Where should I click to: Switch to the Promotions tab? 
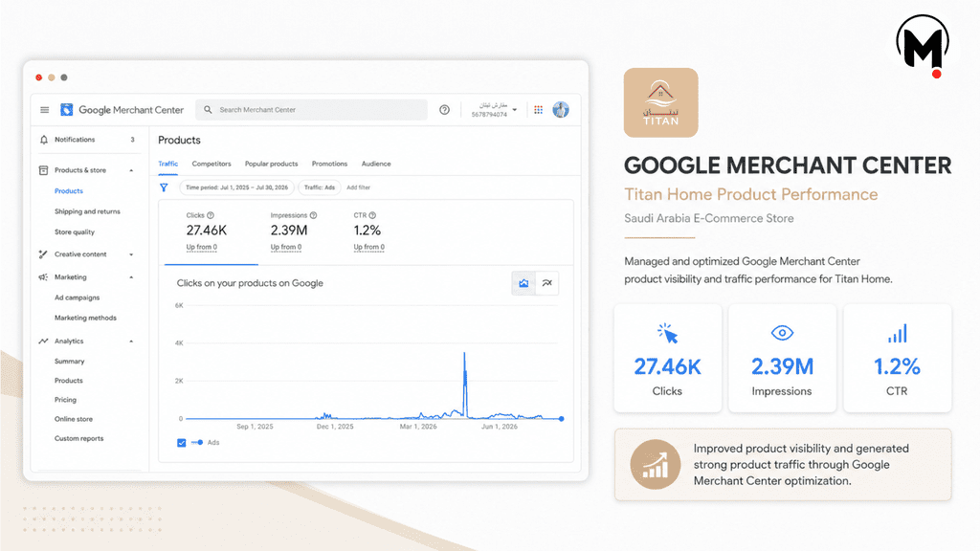[329, 164]
